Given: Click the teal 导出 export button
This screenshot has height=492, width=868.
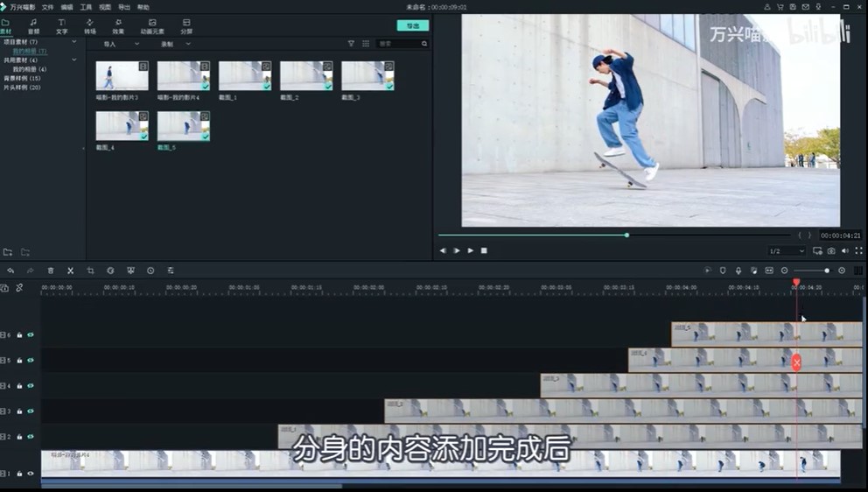Looking at the screenshot, I should click(x=413, y=25).
